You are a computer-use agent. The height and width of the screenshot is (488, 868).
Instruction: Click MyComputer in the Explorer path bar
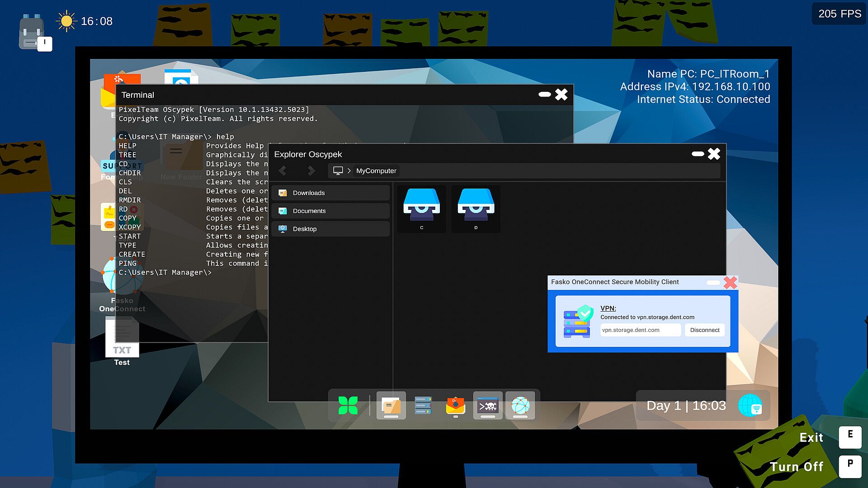(376, 171)
